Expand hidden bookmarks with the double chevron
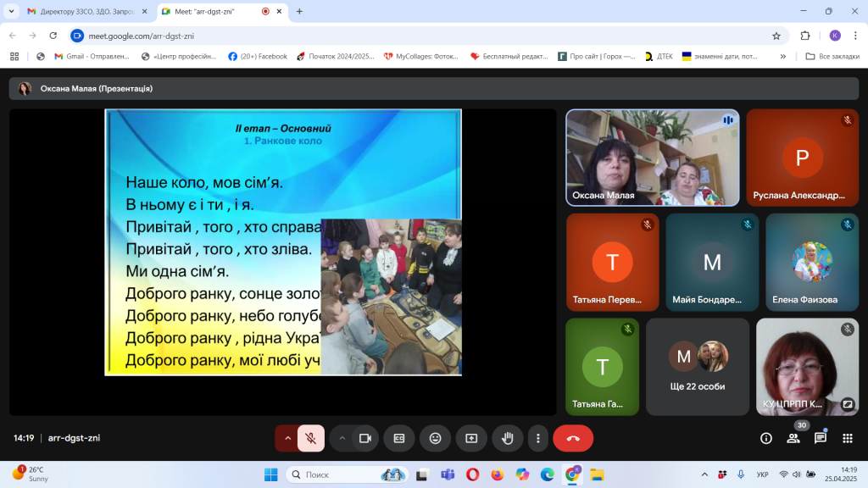The width and height of the screenshot is (868, 488). pyautogui.click(x=782, y=57)
